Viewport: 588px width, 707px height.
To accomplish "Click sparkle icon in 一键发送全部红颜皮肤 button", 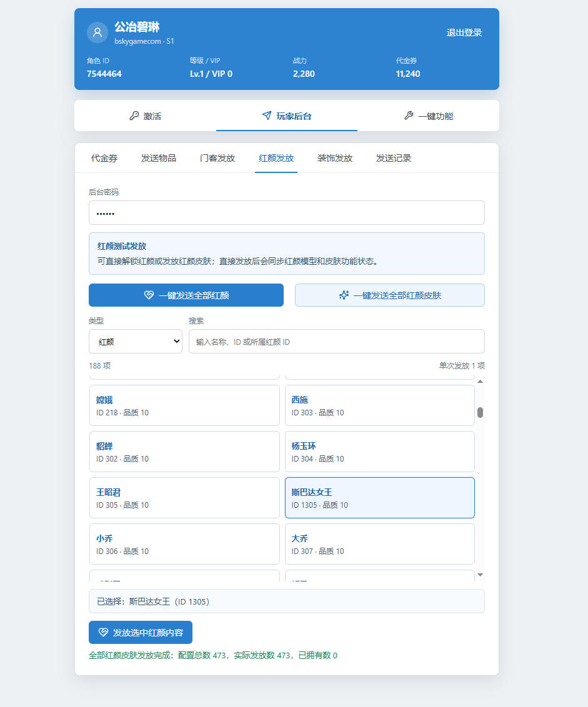I will click(x=344, y=295).
